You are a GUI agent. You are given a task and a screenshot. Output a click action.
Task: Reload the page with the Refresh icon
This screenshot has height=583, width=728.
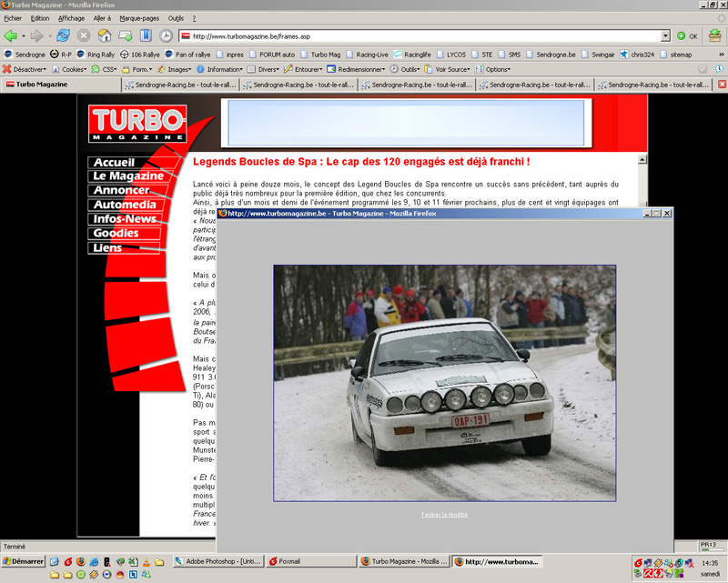(x=63, y=35)
